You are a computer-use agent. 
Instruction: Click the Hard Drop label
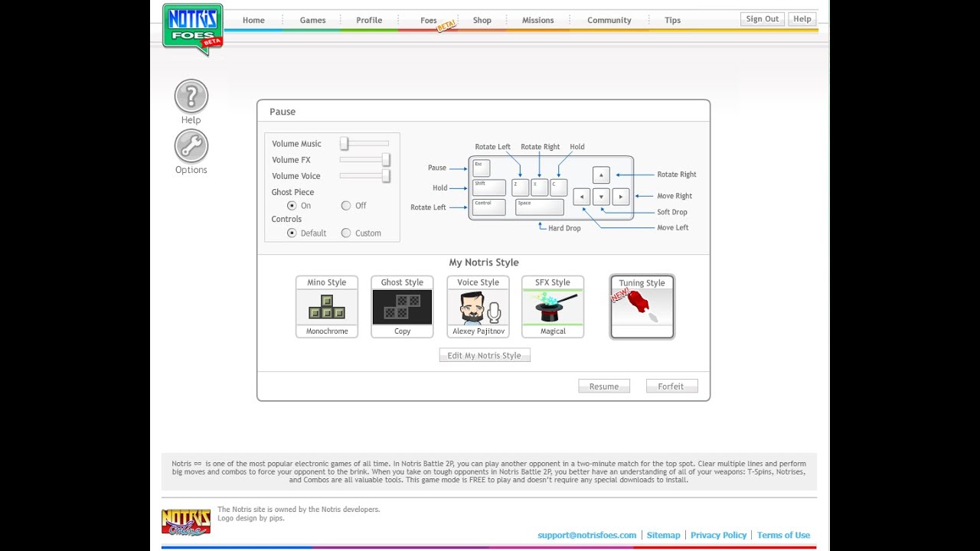click(565, 228)
